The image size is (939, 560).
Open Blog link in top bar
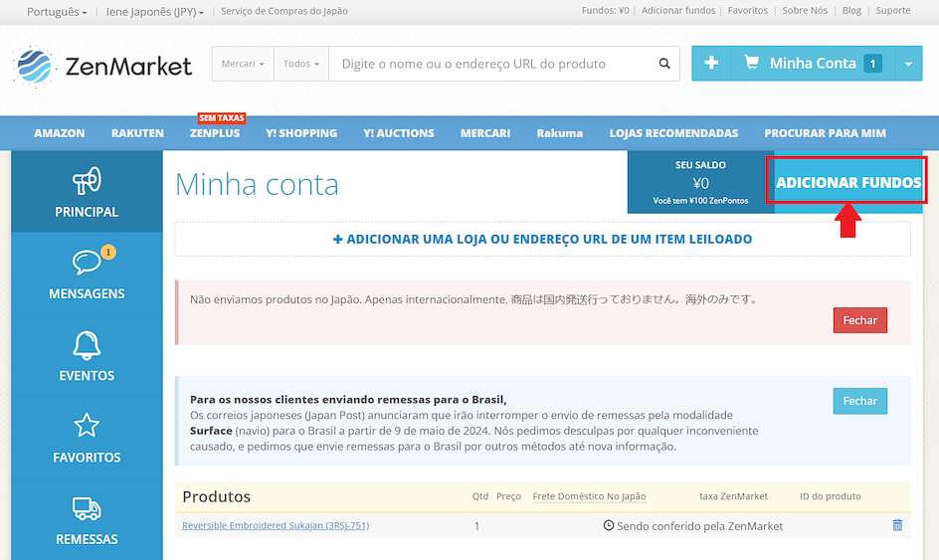click(x=851, y=10)
